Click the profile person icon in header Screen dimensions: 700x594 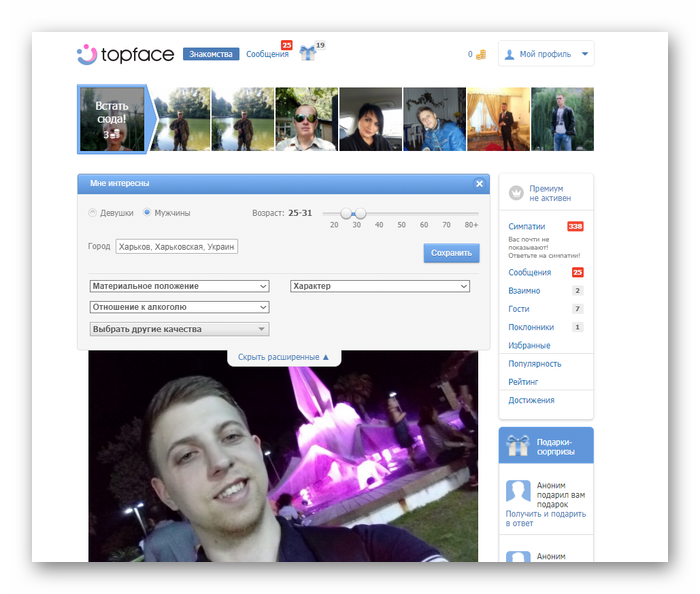[509, 54]
